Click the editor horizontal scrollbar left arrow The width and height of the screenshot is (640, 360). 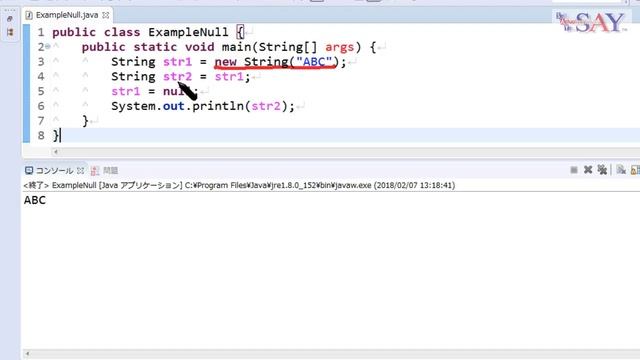click(56, 152)
